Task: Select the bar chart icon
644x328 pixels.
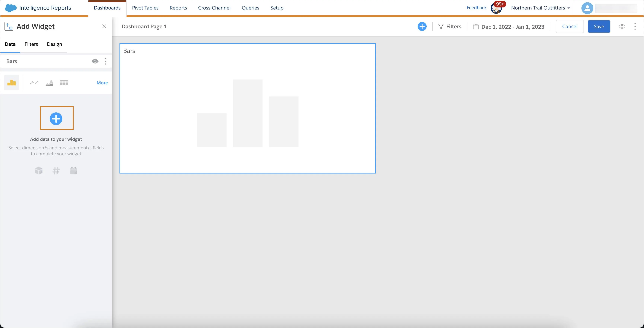Action: [11, 82]
